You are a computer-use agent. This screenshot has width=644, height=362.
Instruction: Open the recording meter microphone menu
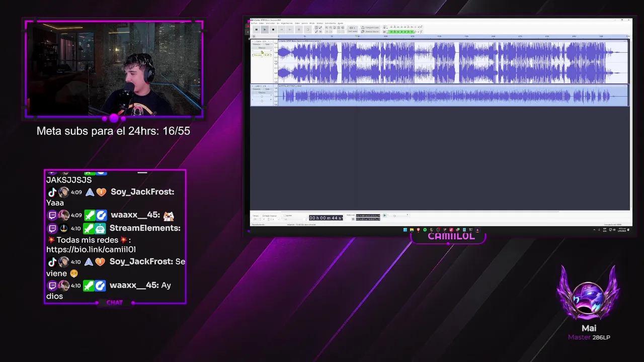[384, 28]
